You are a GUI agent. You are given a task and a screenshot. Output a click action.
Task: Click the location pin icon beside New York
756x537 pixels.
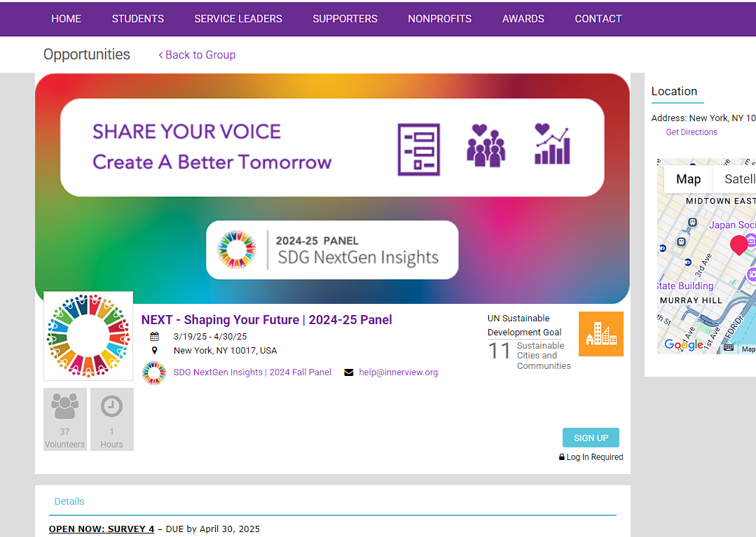click(x=154, y=350)
